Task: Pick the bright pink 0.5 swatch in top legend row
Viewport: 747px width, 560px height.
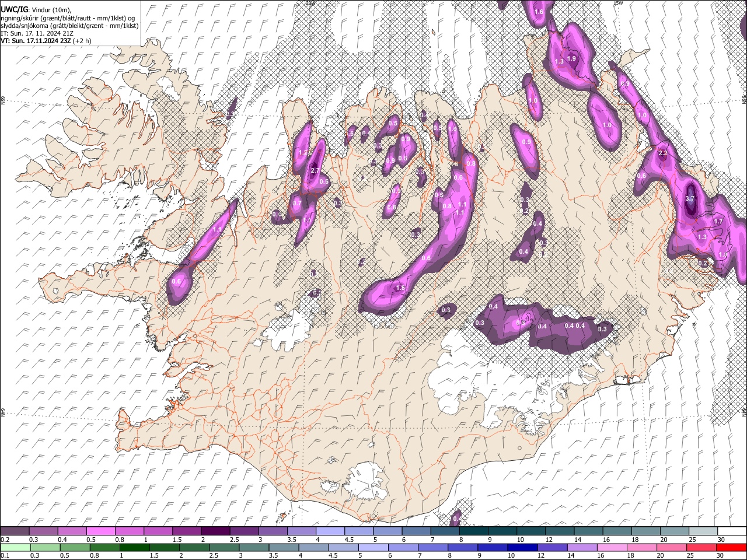Action: [102, 531]
